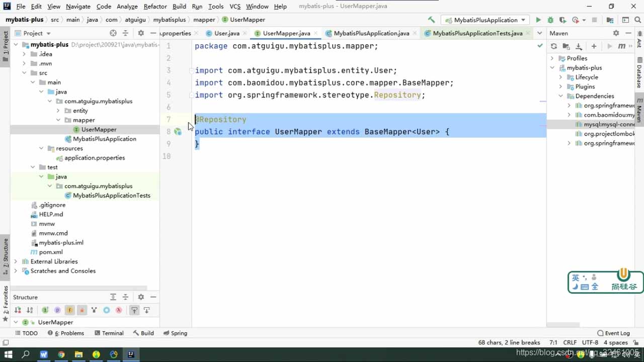Click Maven download sources icon
Viewport: 644px width, 362px height.
tap(579, 46)
